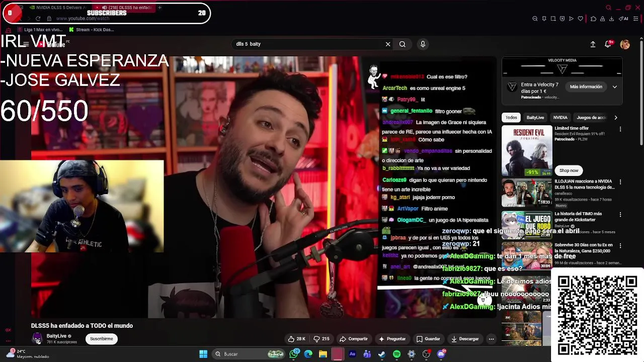Start voice search with microphone icon
The width and height of the screenshot is (644, 362).
pyautogui.click(x=423, y=44)
